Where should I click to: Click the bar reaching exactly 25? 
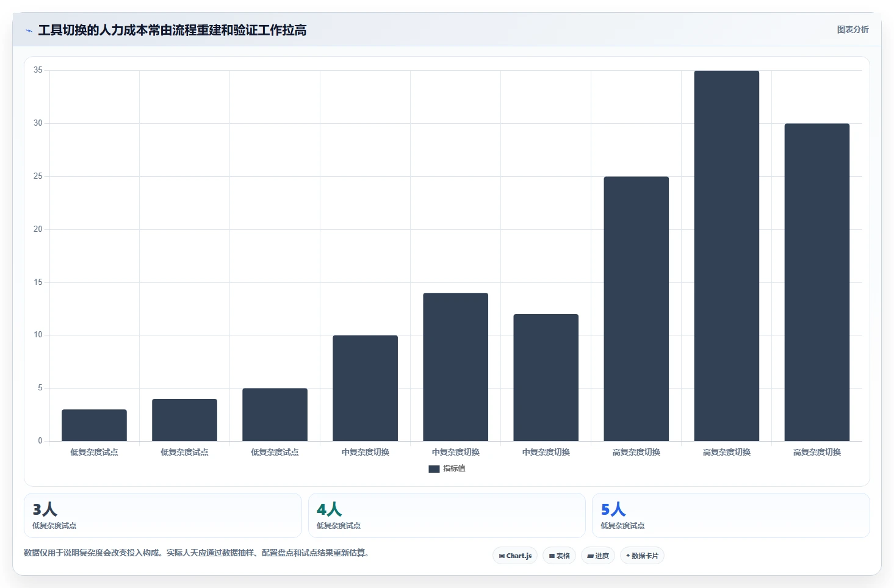(636, 309)
